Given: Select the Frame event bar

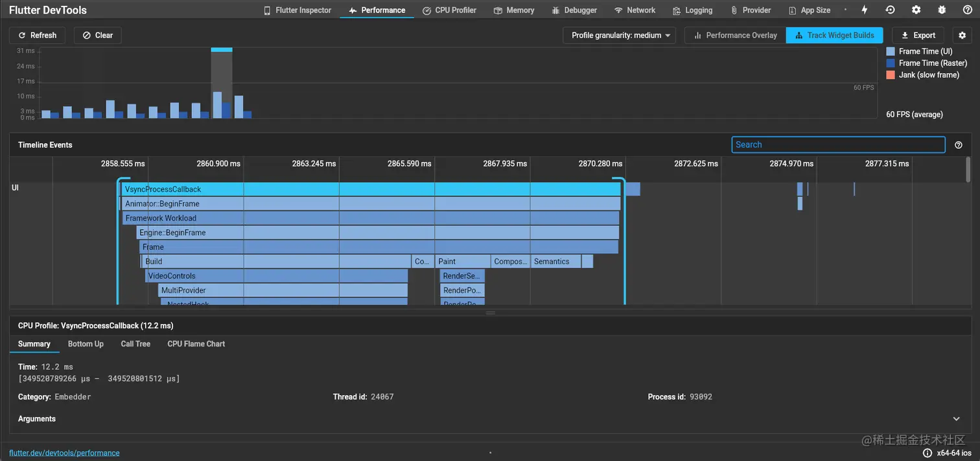Looking at the screenshot, I should (x=379, y=247).
